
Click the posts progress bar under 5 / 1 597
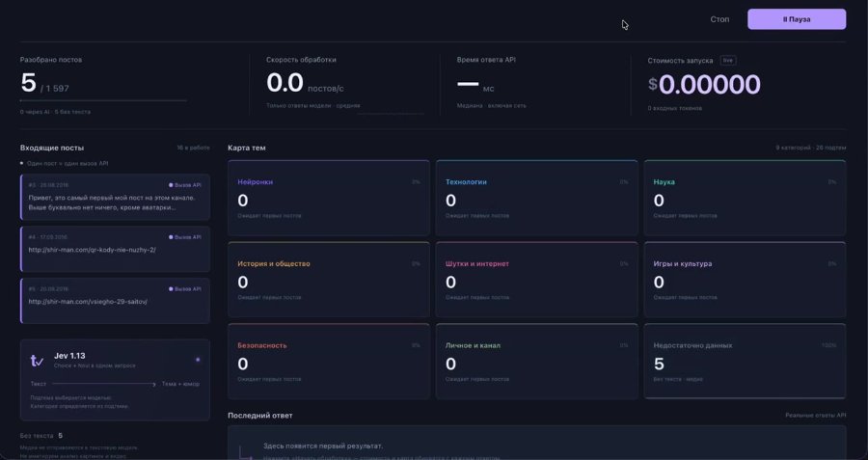click(103, 100)
